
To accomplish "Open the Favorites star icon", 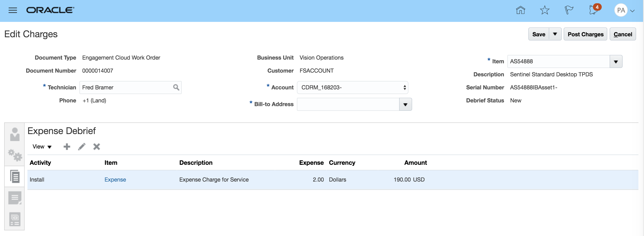I will click(x=545, y=10).
